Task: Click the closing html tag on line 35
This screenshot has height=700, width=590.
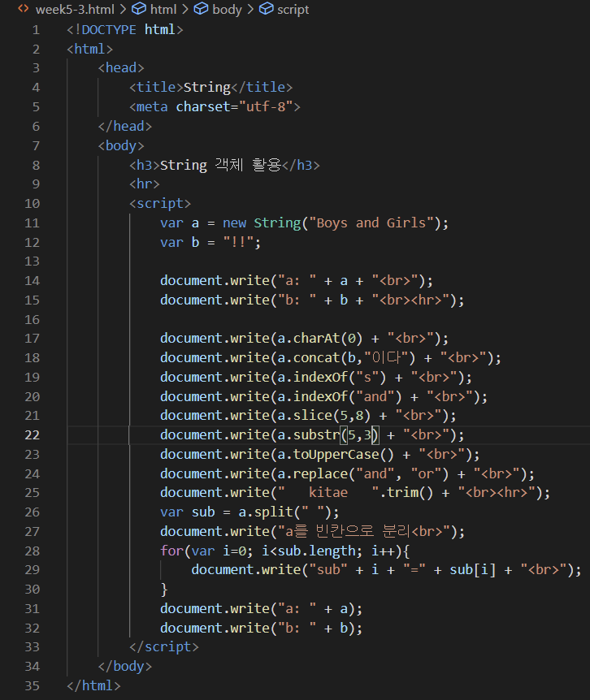Action: click(93, 685)
